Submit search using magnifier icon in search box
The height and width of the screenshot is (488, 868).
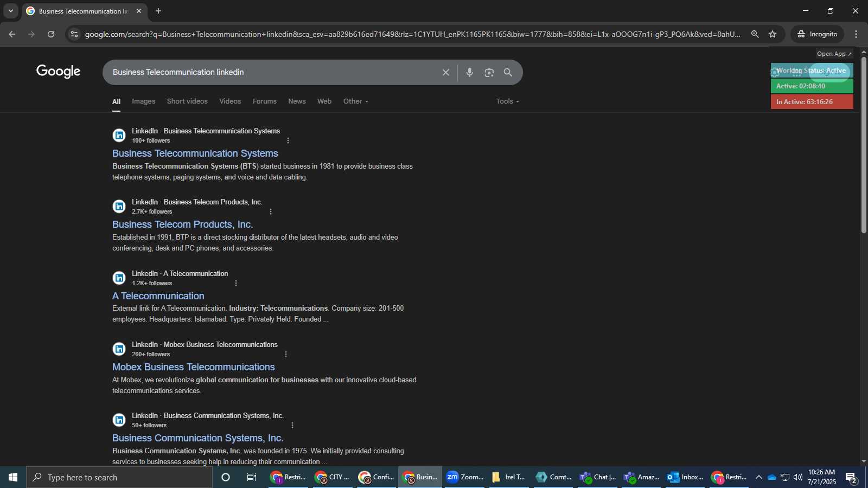508,73
